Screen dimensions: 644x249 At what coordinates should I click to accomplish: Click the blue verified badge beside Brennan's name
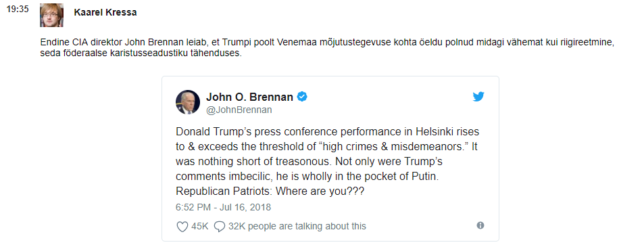click(x=302, y=97)
